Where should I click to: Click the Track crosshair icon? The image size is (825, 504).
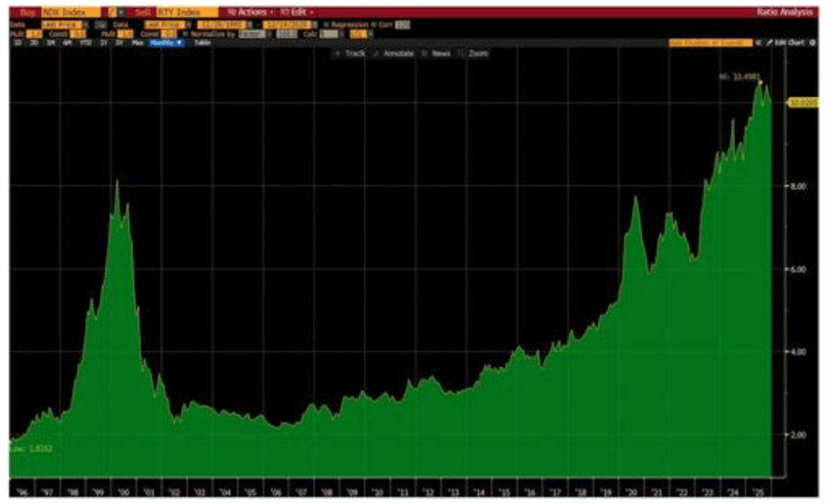pos(339,53)
